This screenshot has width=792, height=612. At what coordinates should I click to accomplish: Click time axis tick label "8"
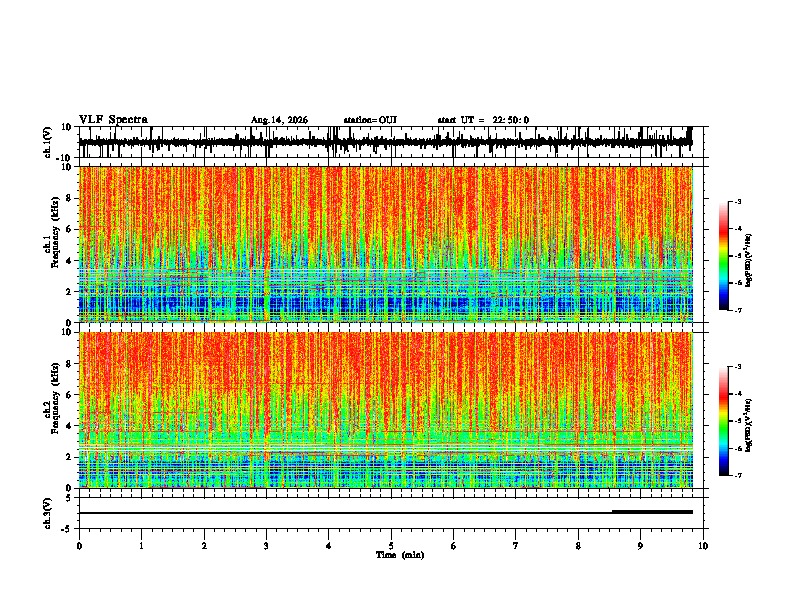tap(578, 546)
